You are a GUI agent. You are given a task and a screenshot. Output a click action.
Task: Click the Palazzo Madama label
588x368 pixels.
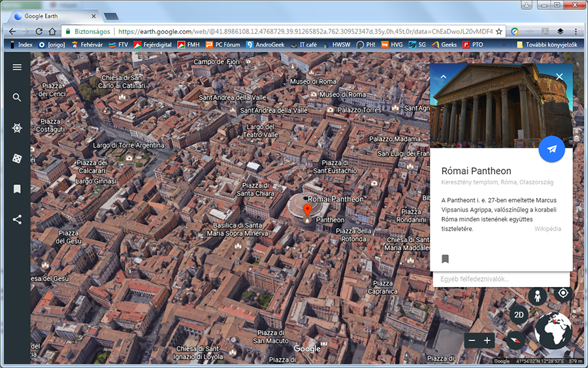[395, 139]
